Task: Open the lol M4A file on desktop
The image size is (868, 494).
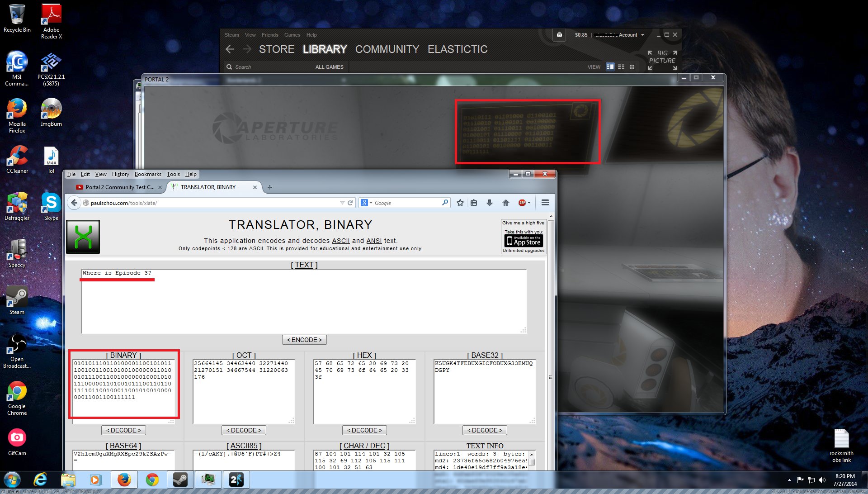Action: coord(51,159)
